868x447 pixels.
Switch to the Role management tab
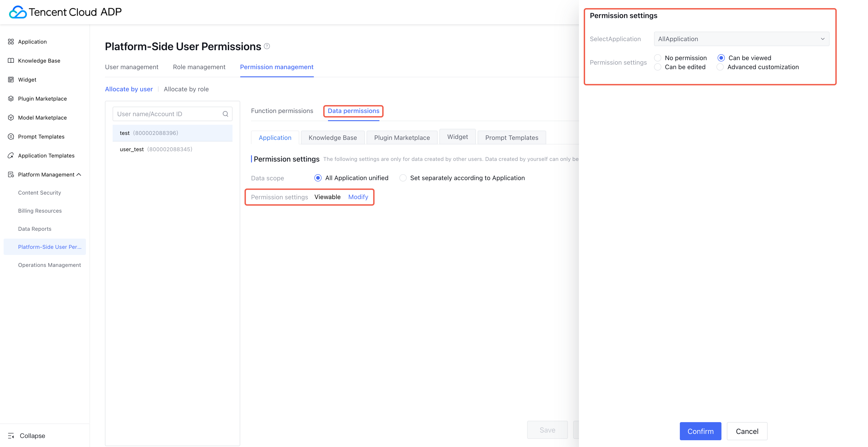click(199, 67)
